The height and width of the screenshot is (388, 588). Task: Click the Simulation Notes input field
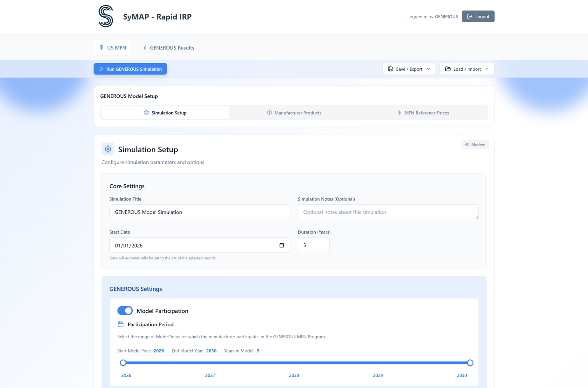click(x=388, y=212)
